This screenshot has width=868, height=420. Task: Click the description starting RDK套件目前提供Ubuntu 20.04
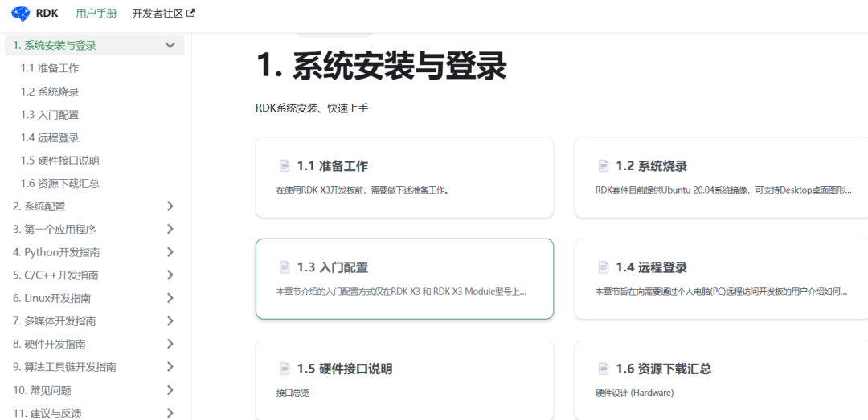(x=723, y=190)
